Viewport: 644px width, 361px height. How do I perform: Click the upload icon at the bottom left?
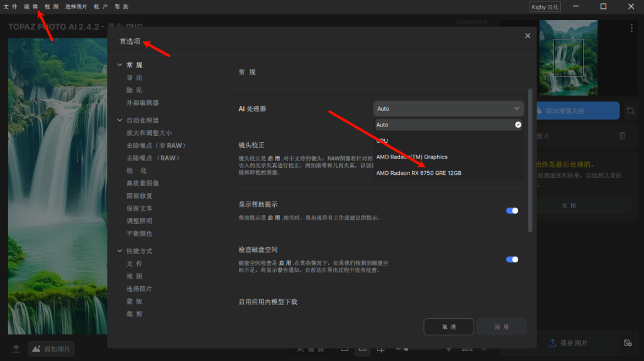[16, 348]
